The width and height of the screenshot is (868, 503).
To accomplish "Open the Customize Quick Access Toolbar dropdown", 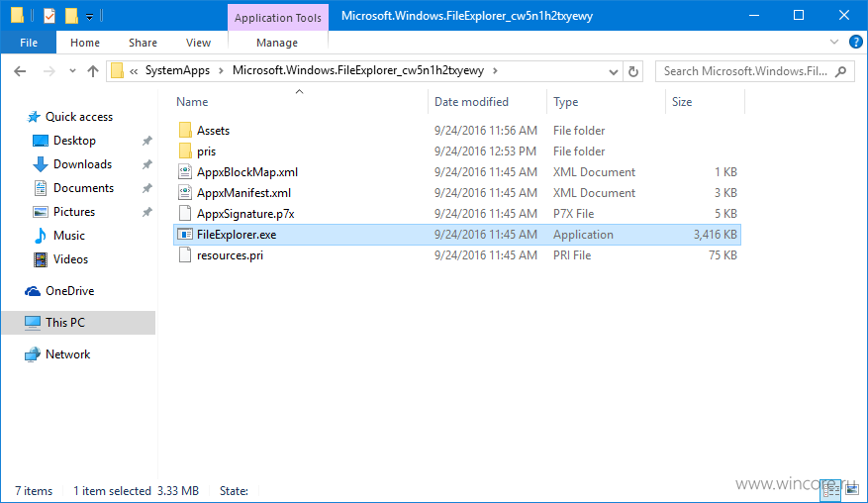I will (x=89, y=17).
